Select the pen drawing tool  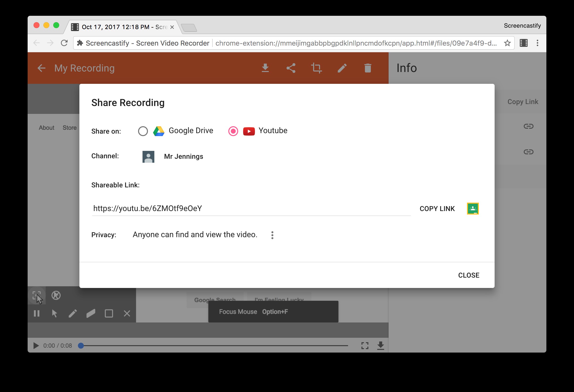click(x=73, y=313)
